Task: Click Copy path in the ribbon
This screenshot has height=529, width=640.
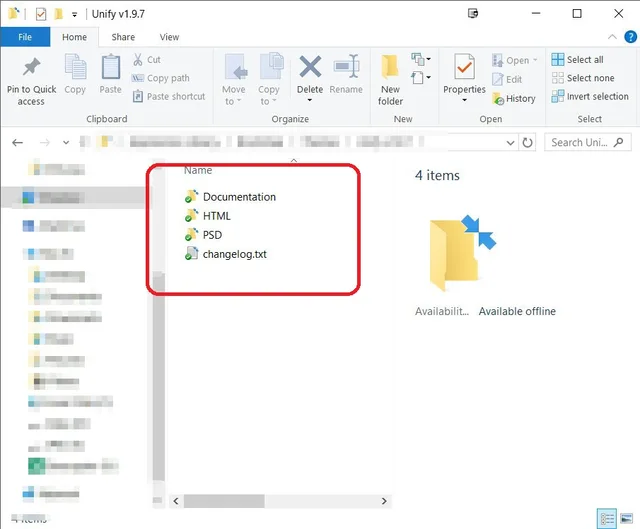Action: tap(161, 78)
